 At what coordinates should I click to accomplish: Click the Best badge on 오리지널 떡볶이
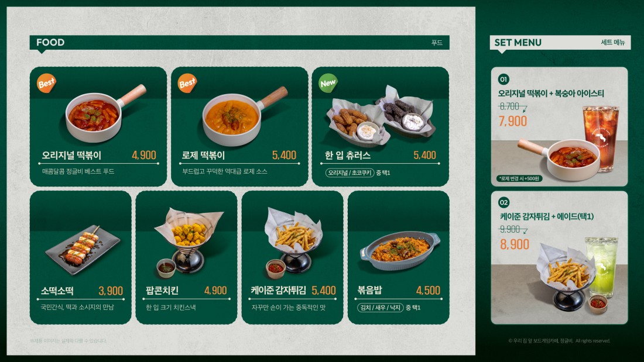point(46,83)
